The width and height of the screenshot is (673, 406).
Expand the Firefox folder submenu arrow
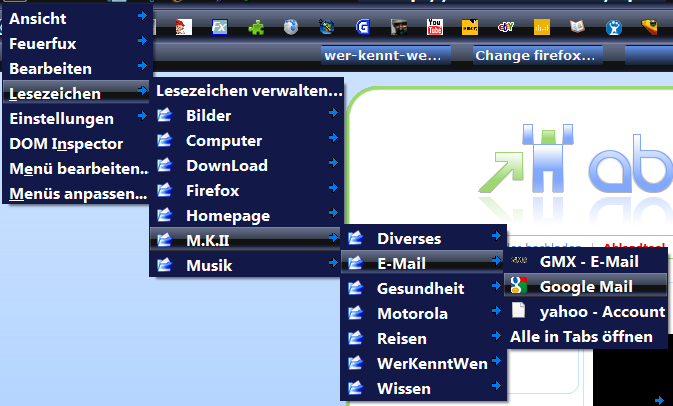[x=333, y=188]
